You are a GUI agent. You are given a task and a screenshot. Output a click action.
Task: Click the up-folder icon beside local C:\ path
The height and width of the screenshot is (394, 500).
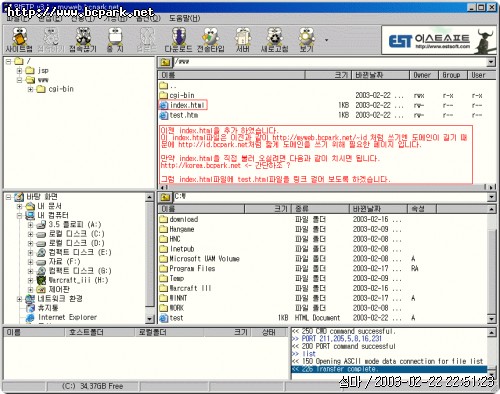pos(165,197)
